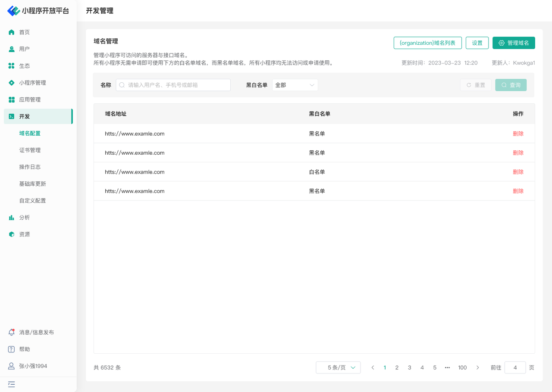Click the {organization}域名列表 button
This screenshot has width=552, height=392.
tap(427, 43)
